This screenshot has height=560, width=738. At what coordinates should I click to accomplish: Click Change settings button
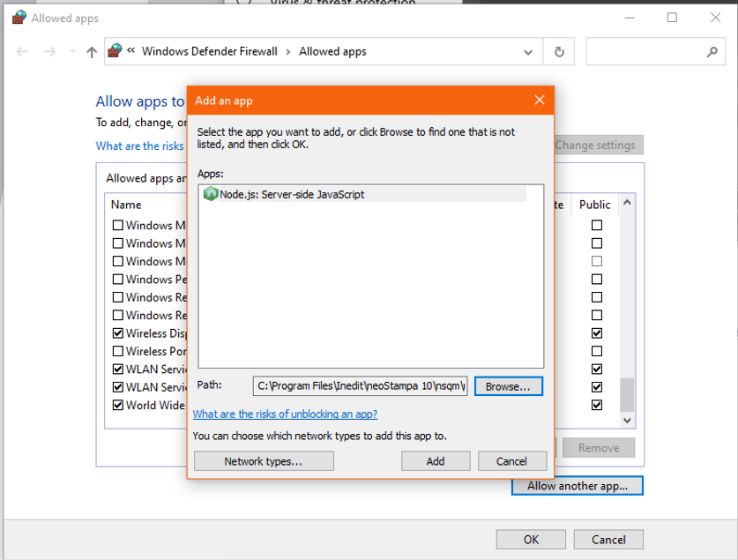(598, 145)
